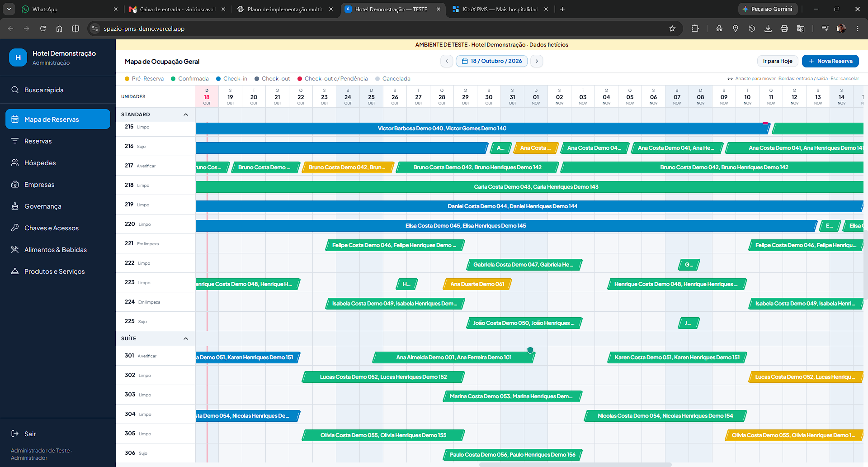Open the browser downloads icon

pyautogui.click(x=768, y=29)
